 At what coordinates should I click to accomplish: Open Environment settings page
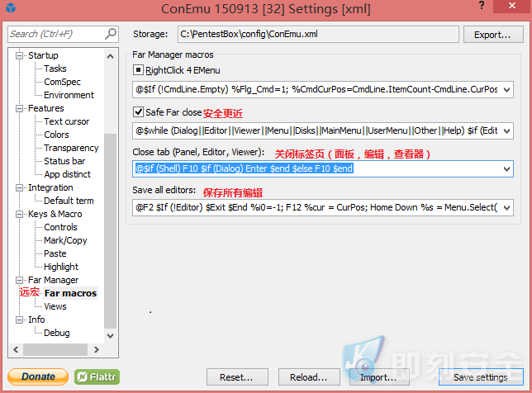[x=69, y=95]
